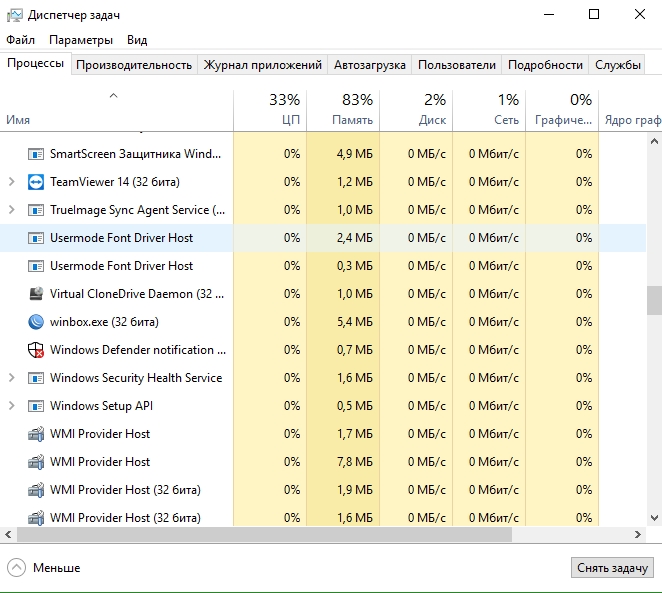Image resolution: width=662 pixels, height=593 pixels.
Task: Click the Windows Setup API icon
Action: [x=36, y=406]
